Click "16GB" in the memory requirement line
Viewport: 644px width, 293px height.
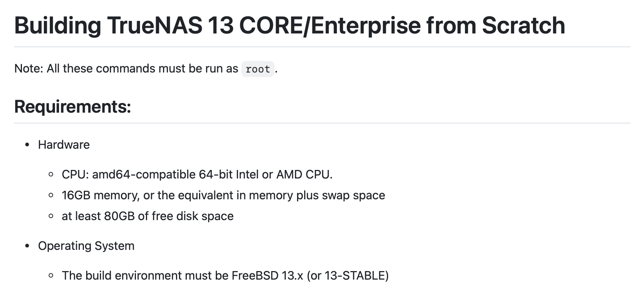tap(76, 195)
